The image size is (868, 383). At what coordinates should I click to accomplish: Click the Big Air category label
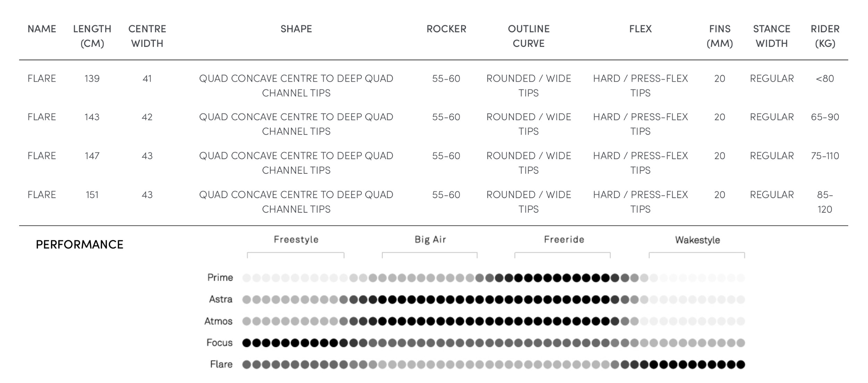(430, 239)
